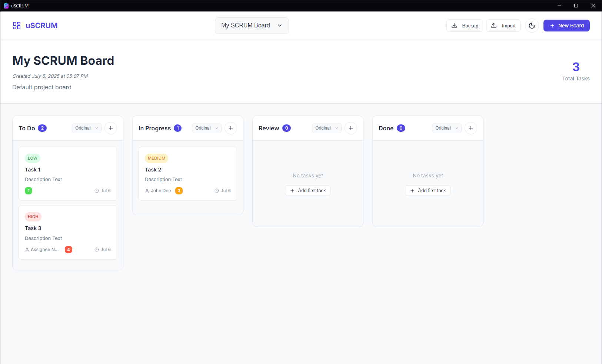This screenshot has height=364, width=602.
Task: Click the John Doe assignee on Task 2
Action: coord(158,191)
